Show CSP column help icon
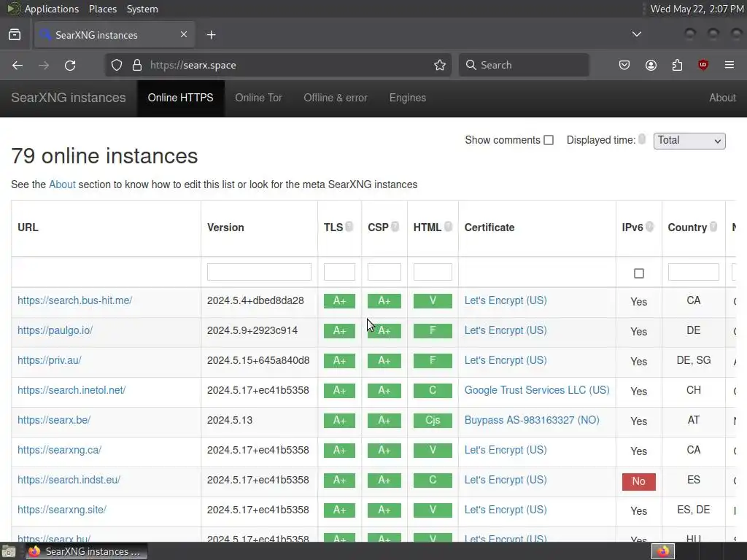 [395, 226]
